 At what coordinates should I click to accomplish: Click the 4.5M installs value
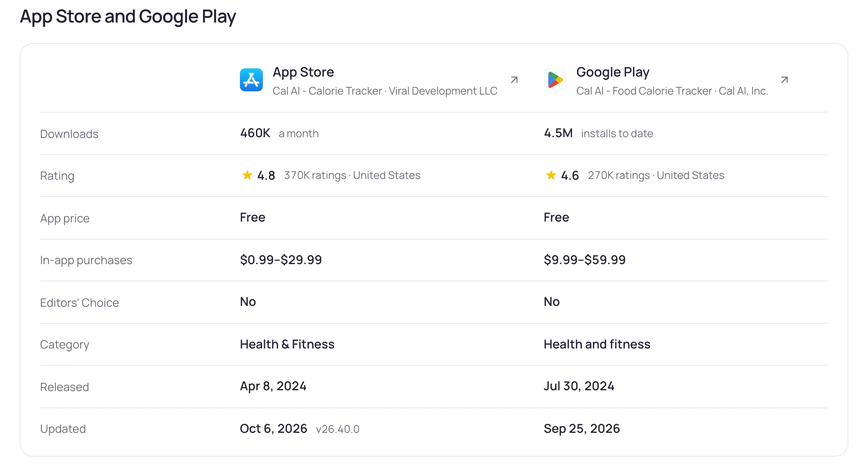(x=558, y=133)
